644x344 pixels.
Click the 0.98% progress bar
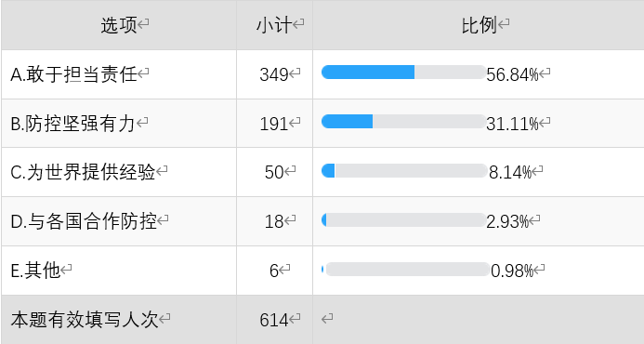coord(405,270)
